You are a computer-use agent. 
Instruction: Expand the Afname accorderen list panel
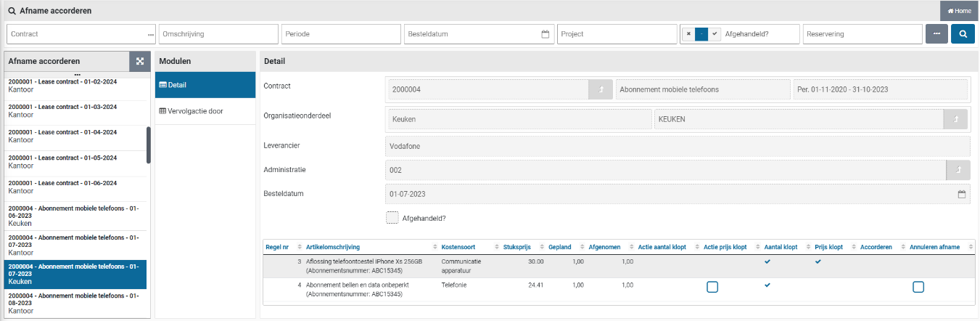pyautogui.click(x=139, y=62)
